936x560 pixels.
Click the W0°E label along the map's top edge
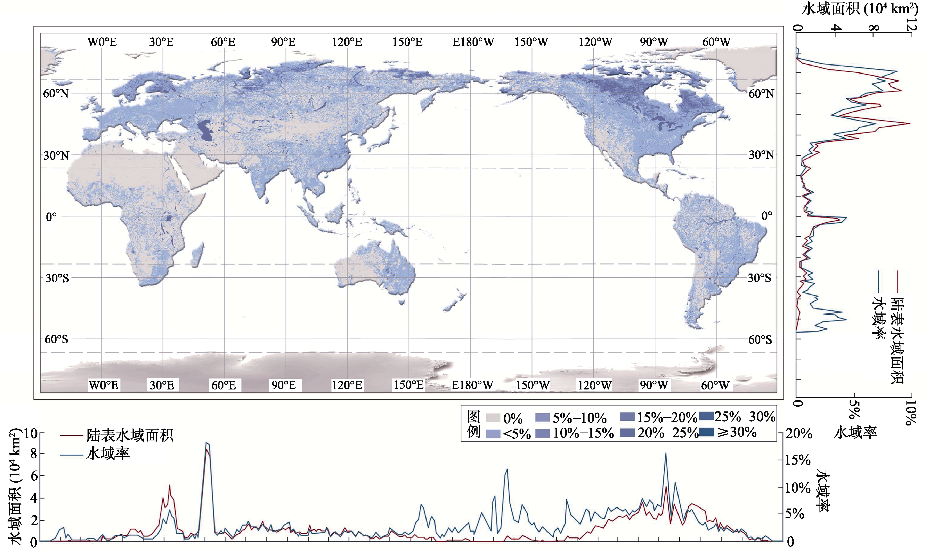click(x=102, y=42)
